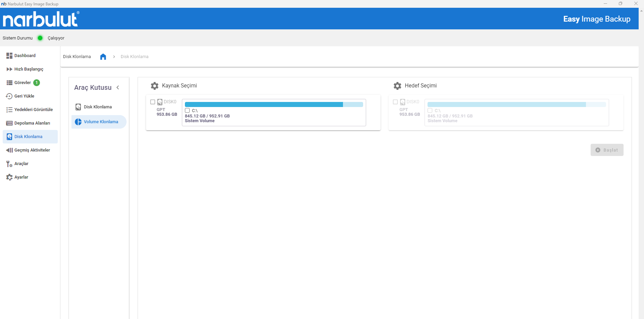The width and height of the screenshot is (644, 319).
Task: Click the Araçlar tools icon
Action: pos(9,164)
